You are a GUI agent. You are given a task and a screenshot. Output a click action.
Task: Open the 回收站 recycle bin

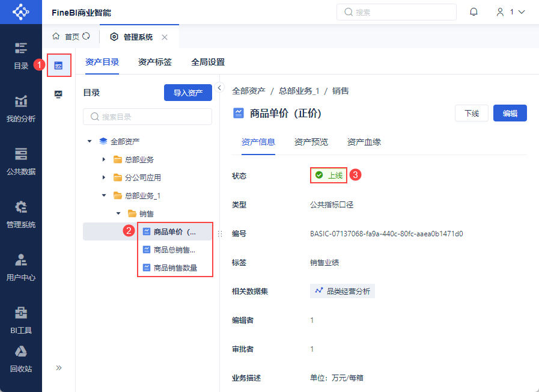[20, 359]
